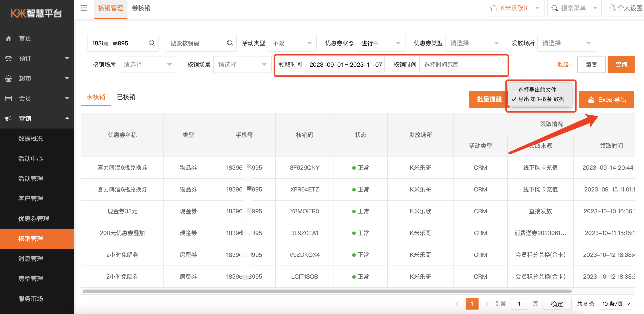Go to the next page arrow
This screenshot has width=644, height=314.
tap(487, 304)
